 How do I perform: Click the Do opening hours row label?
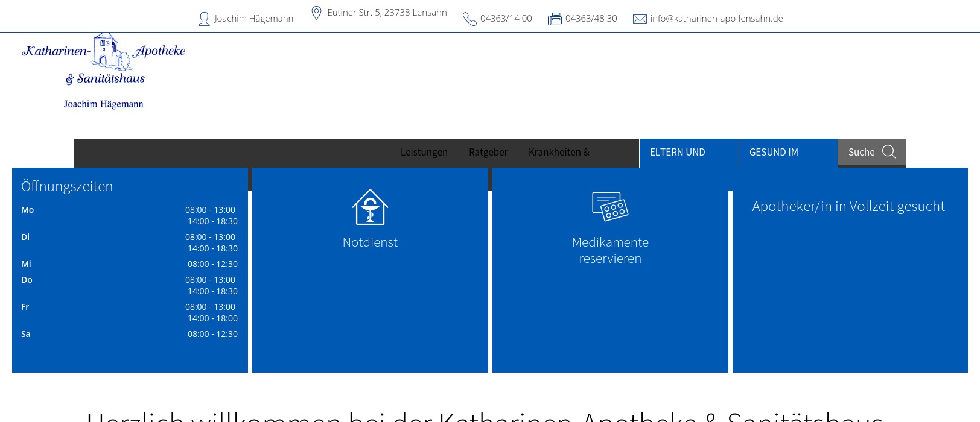pos(27,280)
